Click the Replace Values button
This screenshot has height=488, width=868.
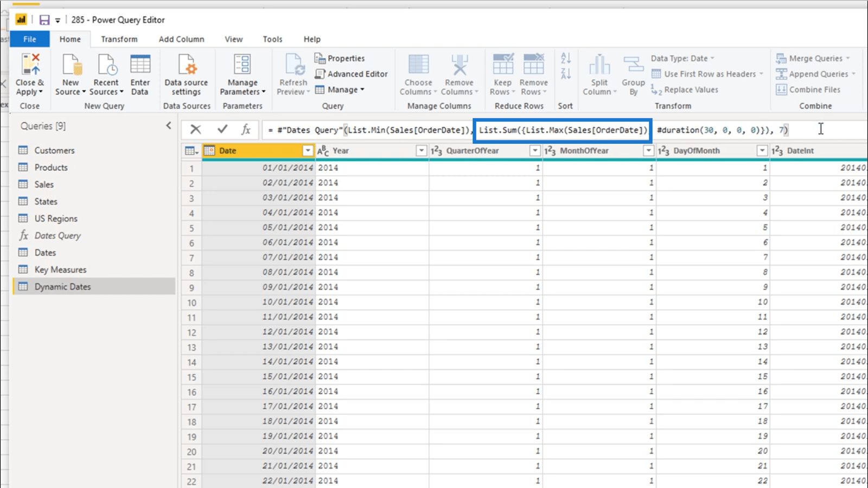coord(685,89)
